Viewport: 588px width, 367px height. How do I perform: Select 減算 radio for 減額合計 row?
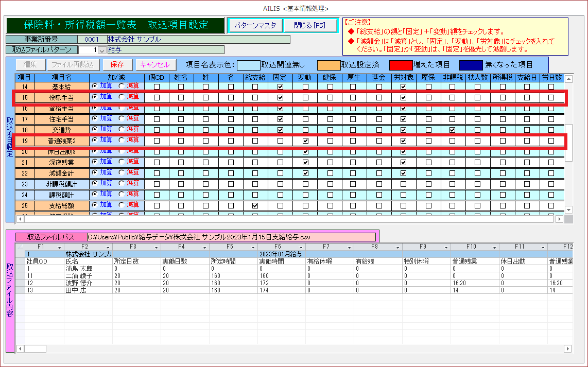pos(122,172)
